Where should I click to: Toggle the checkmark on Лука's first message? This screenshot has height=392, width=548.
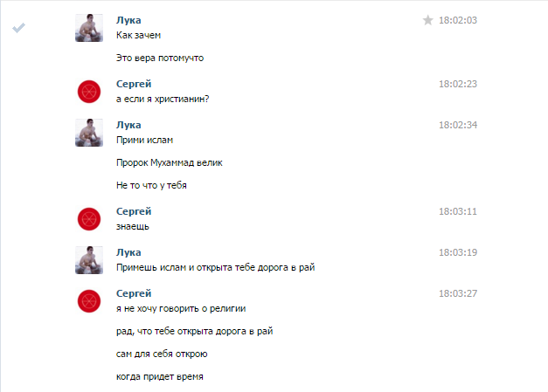point(19,28)
